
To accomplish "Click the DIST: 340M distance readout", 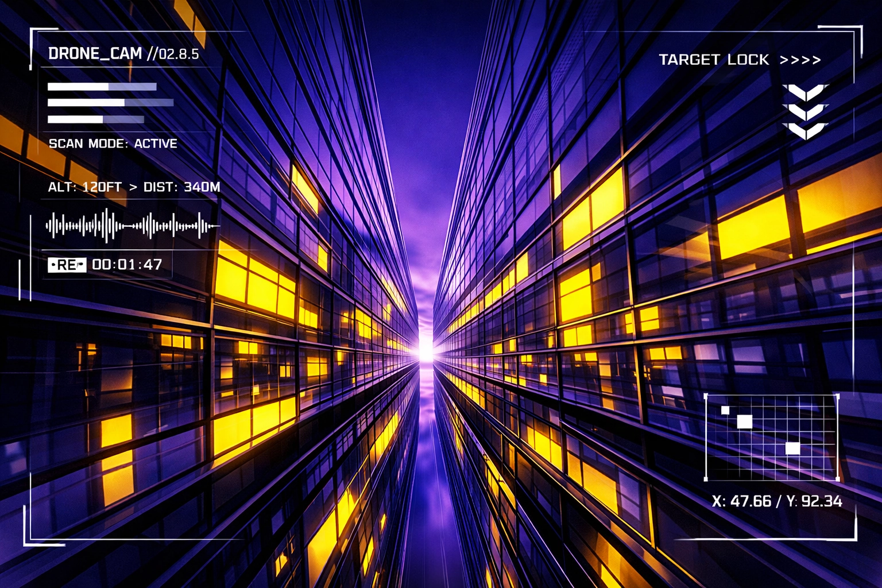I will pyautogui.click(x=181, y=187).
